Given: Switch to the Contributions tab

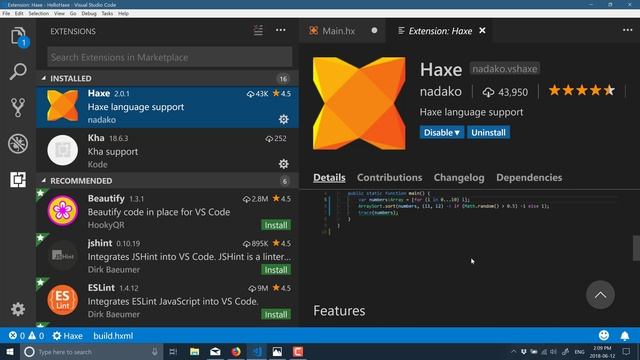Looking at the screenshot, I should pos(389,177).
